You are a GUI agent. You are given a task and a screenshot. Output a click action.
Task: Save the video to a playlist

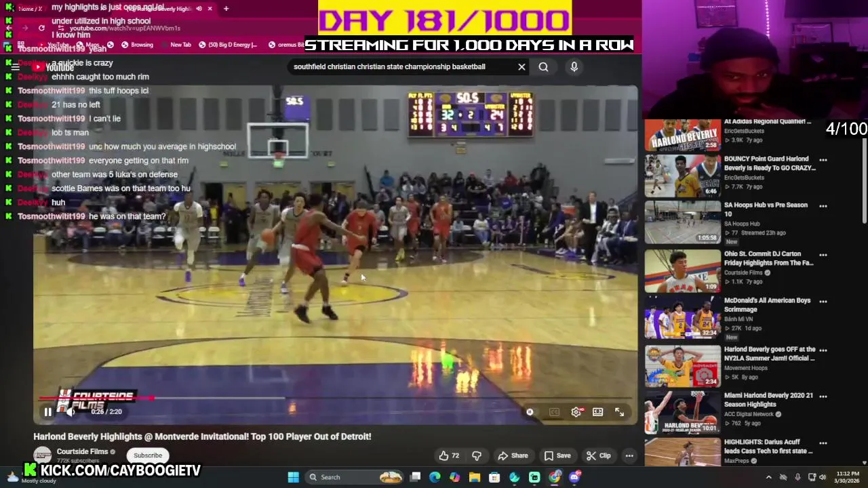(557, 455)
